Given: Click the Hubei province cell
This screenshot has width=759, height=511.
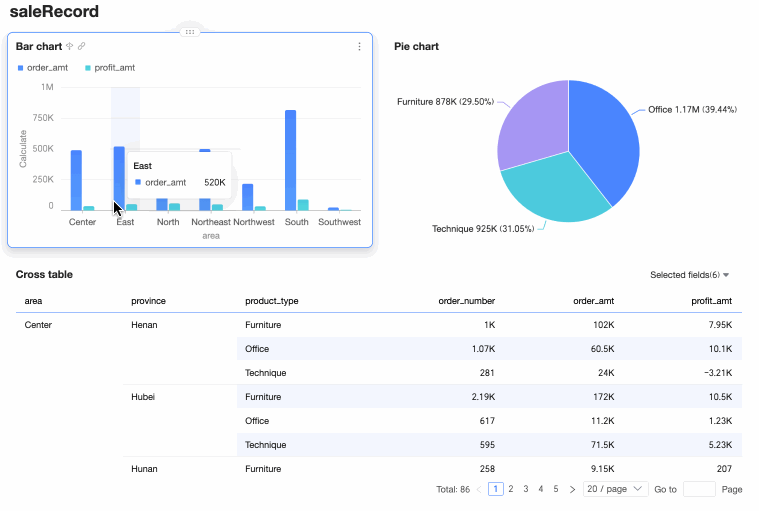Looking at the screenshot, I should pos(143,397).
